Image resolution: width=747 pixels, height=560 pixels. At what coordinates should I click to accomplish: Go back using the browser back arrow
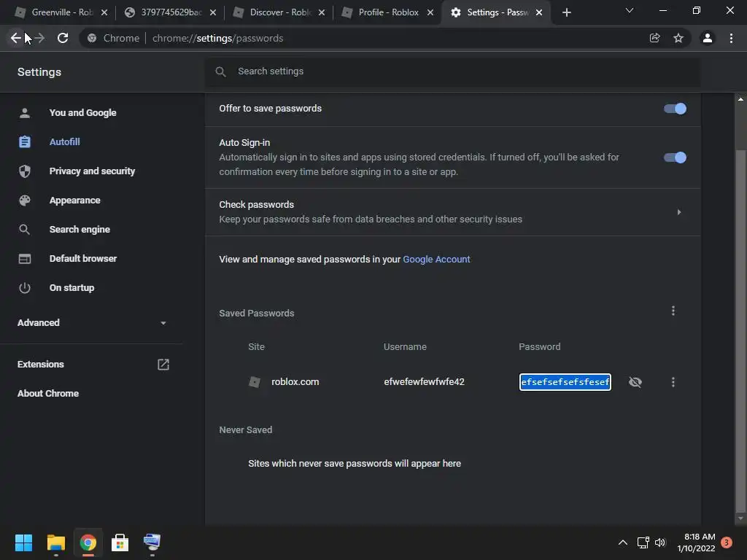click(x=15, y=38)
